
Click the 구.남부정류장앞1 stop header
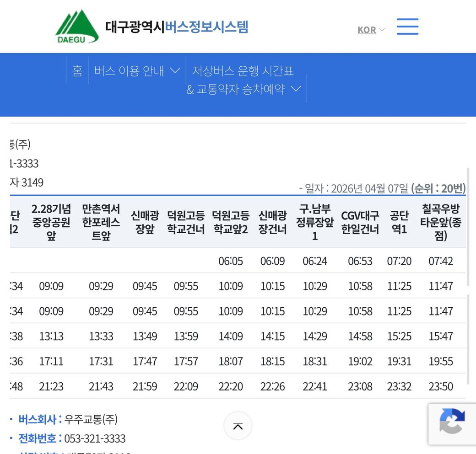(x=315, y=222)
